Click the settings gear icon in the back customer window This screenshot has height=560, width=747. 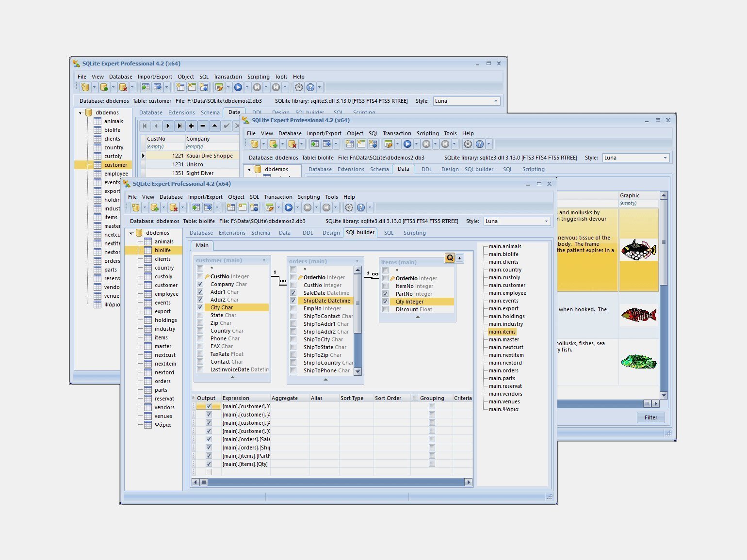click(298, 87)
